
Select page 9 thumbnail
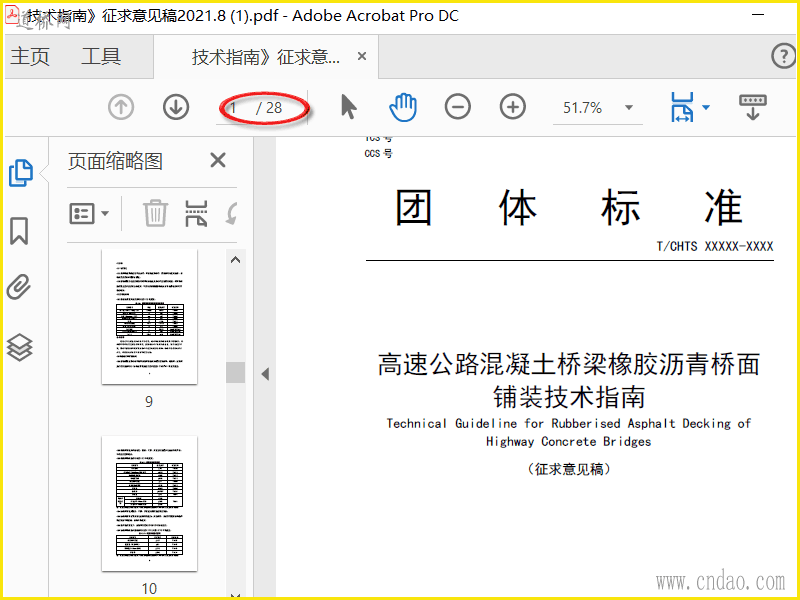pos(149,316)
